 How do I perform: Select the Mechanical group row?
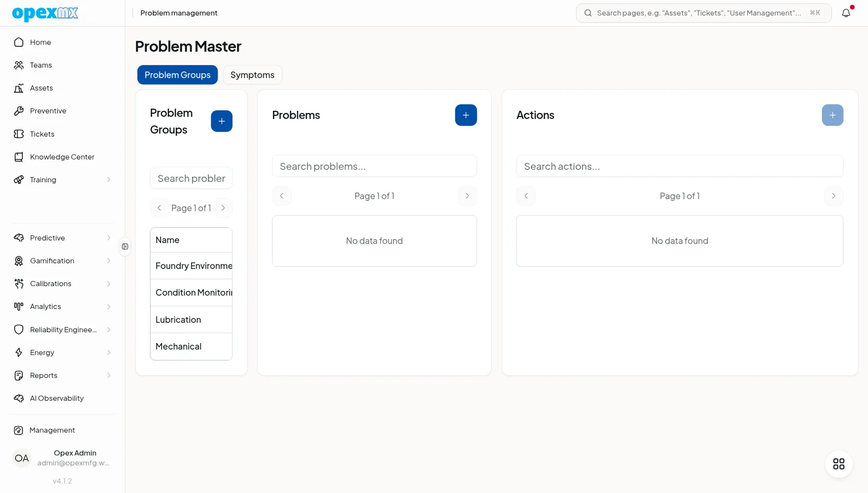click(x=191, y=346)
